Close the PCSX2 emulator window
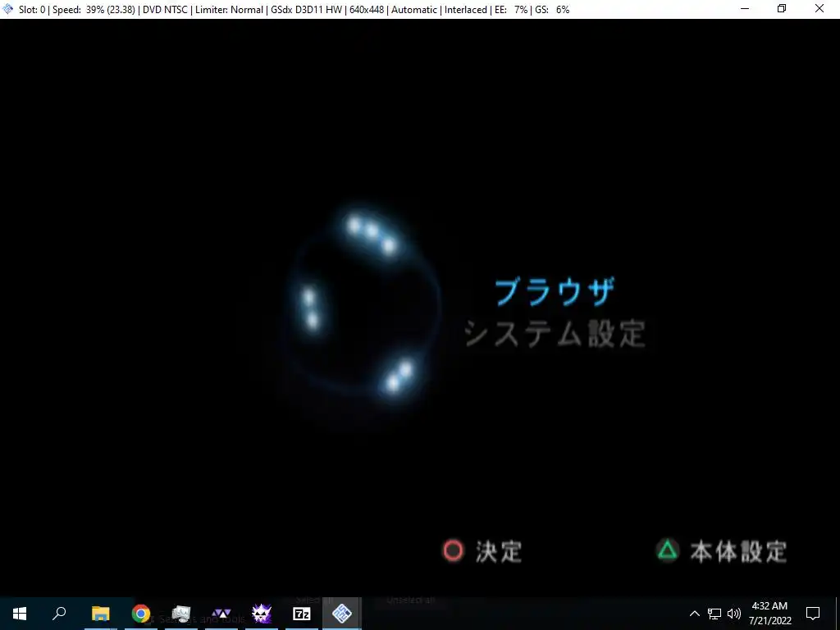Screen dimensions: 840x630 point(819,9)
